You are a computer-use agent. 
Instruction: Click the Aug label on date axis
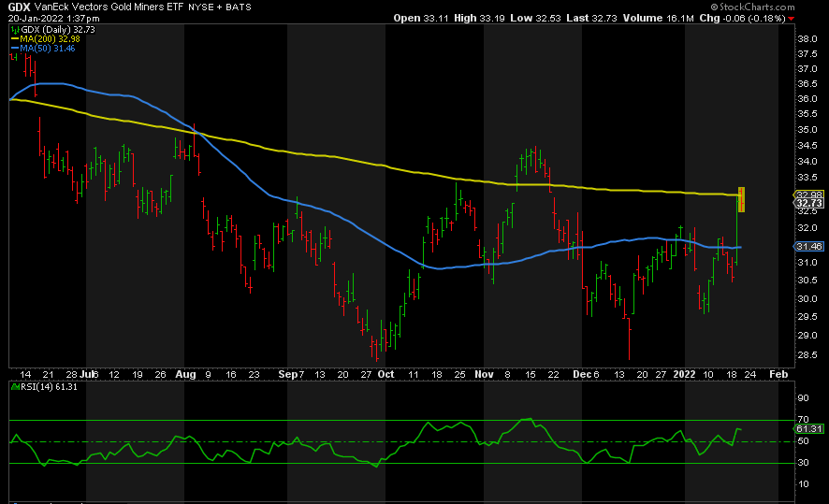185,374
